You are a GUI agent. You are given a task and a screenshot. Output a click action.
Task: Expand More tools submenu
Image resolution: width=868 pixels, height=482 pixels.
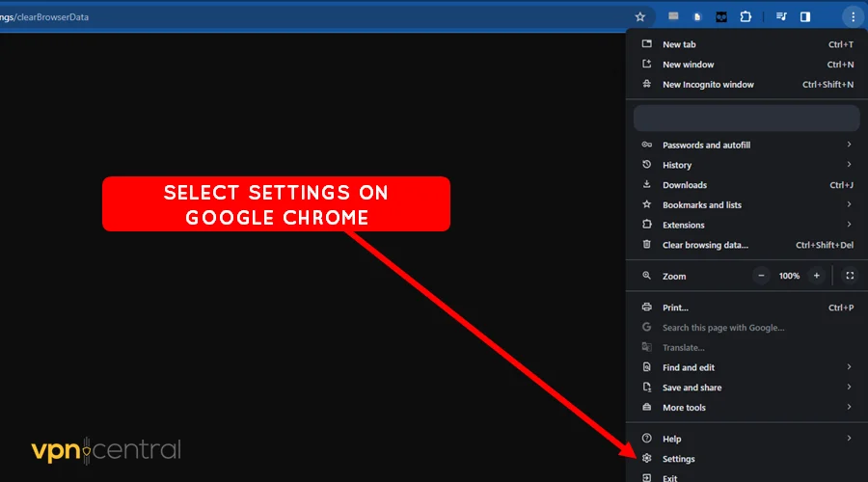pyautogui.click(x=746, y=408)
